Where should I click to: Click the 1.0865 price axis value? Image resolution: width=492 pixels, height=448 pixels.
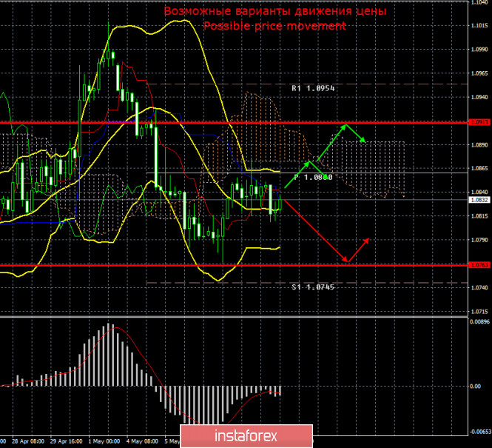click(x=479, y=168)
